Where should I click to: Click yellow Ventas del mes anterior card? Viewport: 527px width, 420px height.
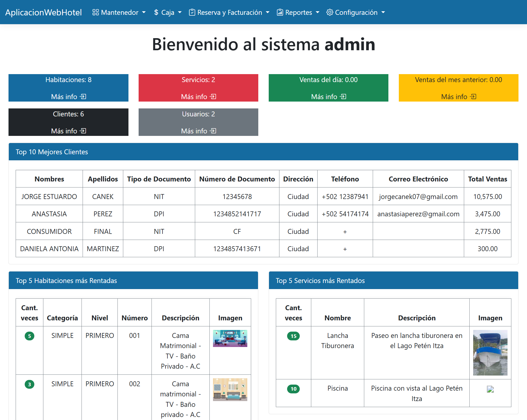coord(458,88)
